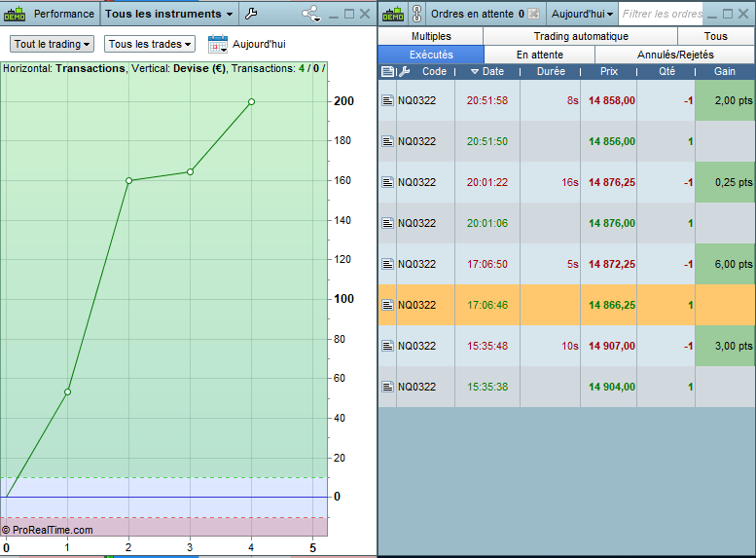The height and width of the screenshot is (558, 756).
Task: Sort by Date column header
Action: pyautogui.click(x=487, y=71)
